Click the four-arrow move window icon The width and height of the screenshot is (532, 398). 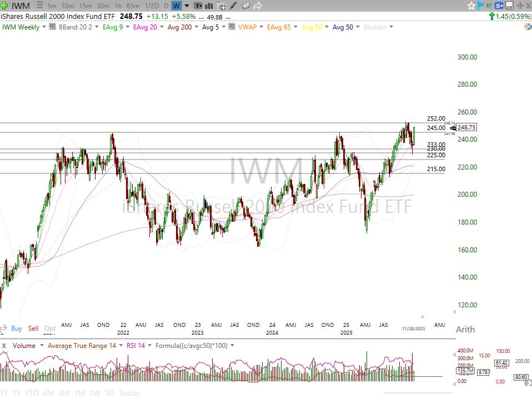click(x=520, y=6)
